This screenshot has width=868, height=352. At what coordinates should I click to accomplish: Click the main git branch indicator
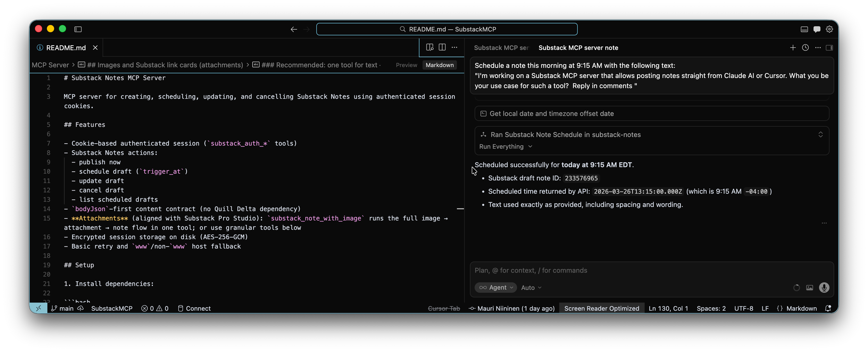[63, 308]
